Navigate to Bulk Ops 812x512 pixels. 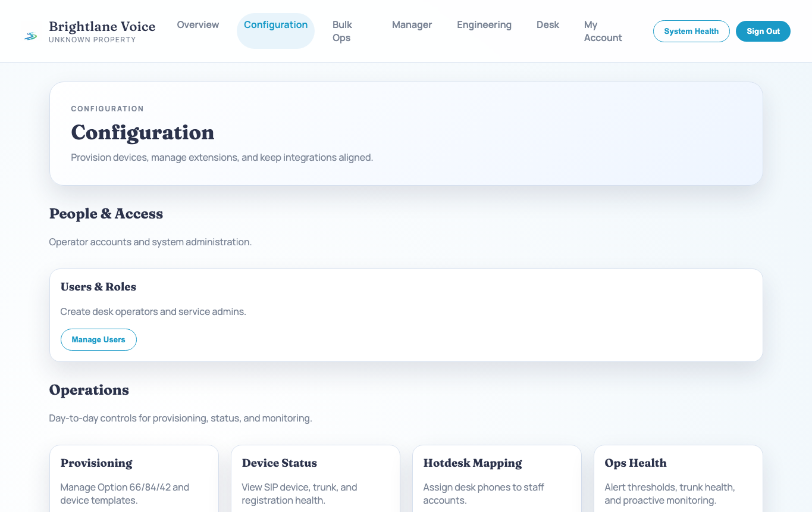(342, 31)
